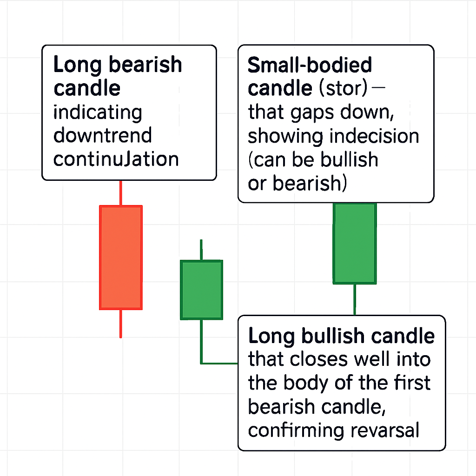Click the 'bearish candle,' line in bottom box

[x=317, y=407]
